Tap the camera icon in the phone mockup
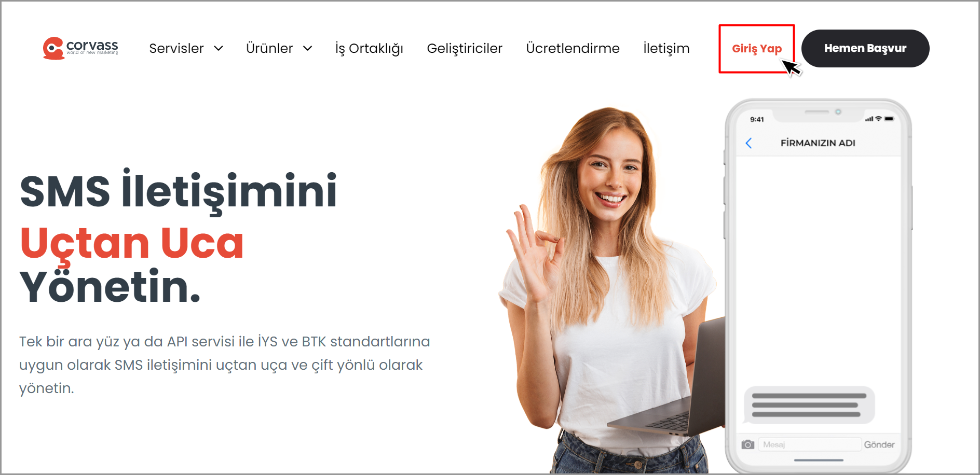 click(x=747, y=444)
